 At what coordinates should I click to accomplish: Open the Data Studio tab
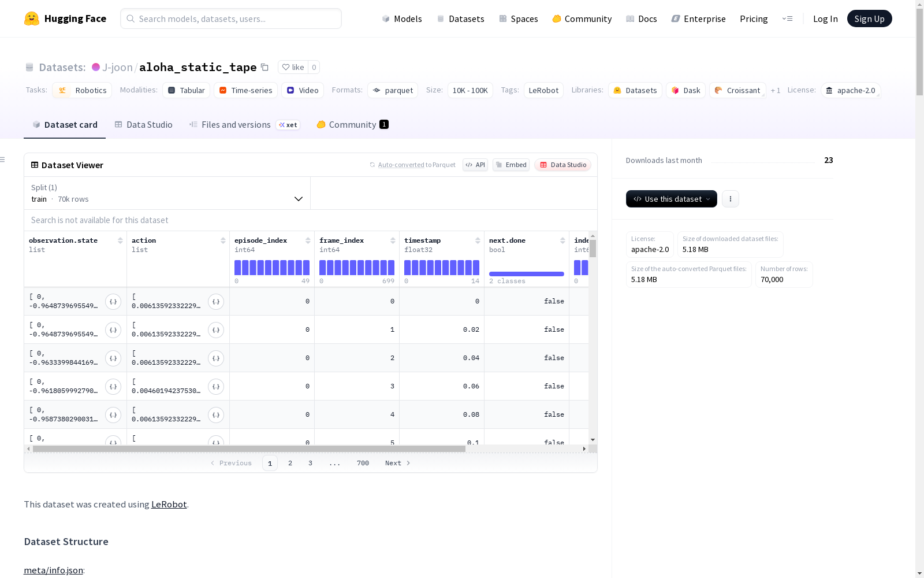(143, 125)
